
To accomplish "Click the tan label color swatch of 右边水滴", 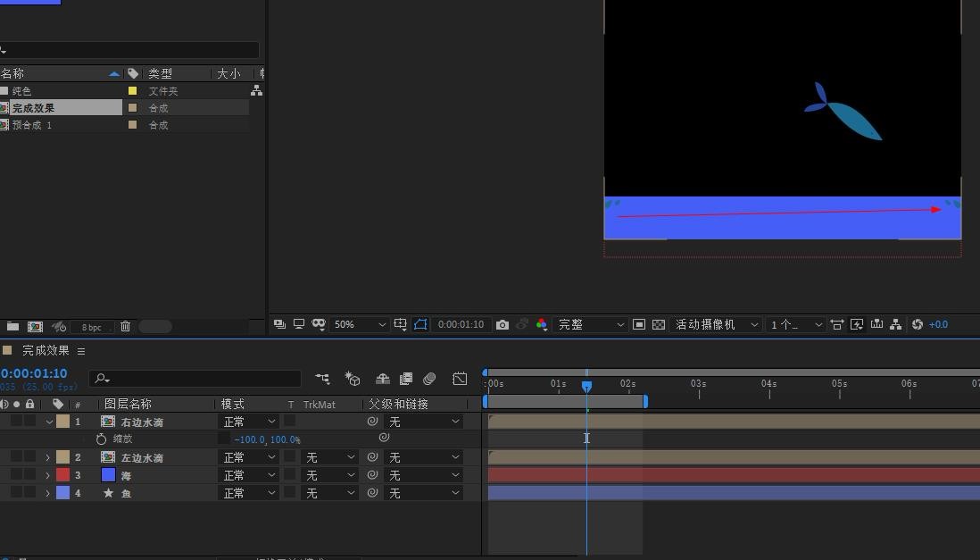I will pos(63,421).
